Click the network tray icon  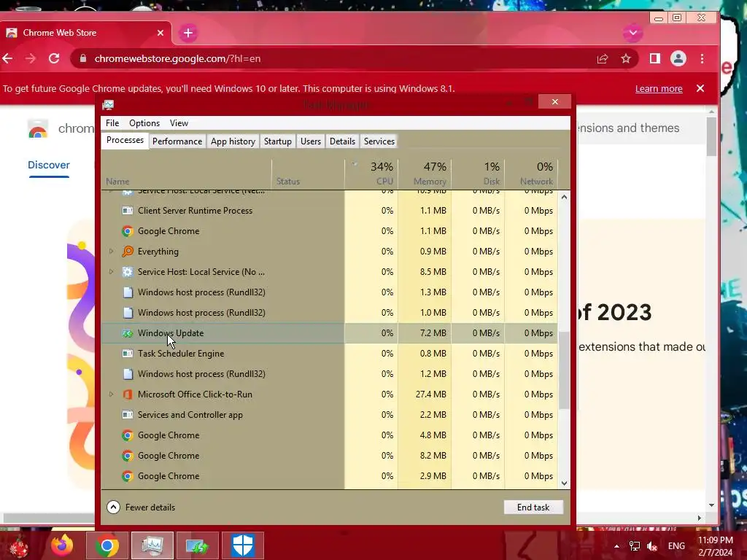pyautogui.click(x=635, y=545)
